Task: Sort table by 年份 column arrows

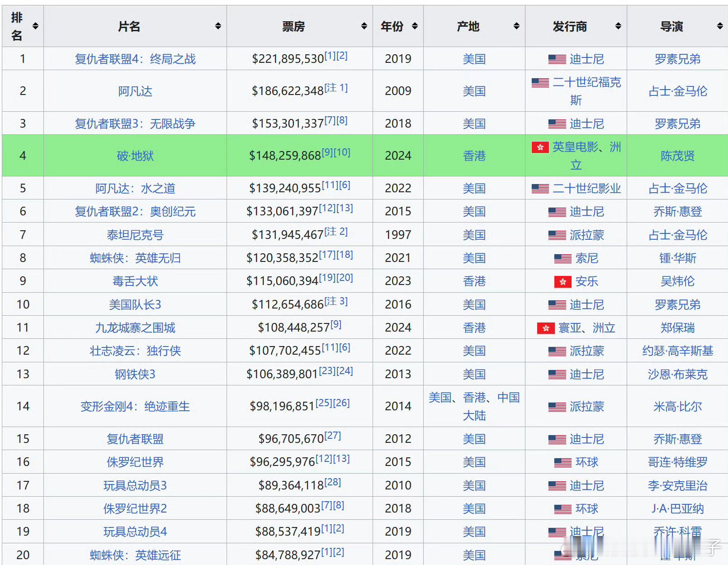Action: pyautogui.click(x=415, y=26)
